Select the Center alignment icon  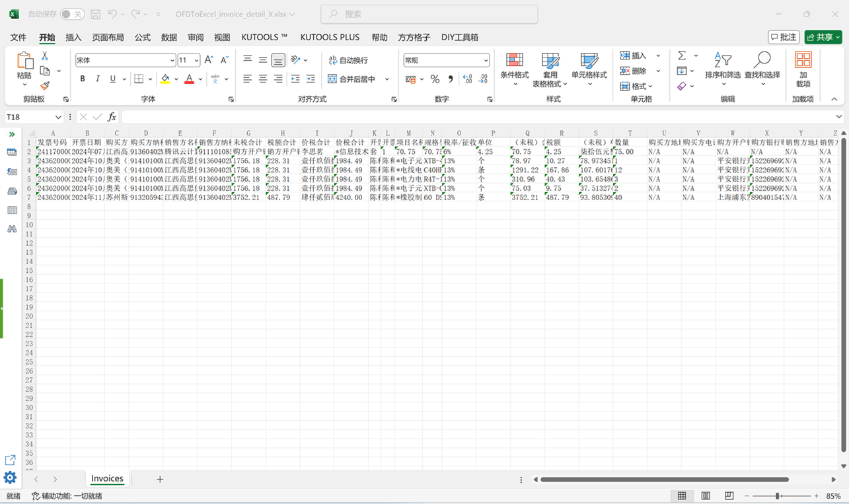(x=263, y=79)
